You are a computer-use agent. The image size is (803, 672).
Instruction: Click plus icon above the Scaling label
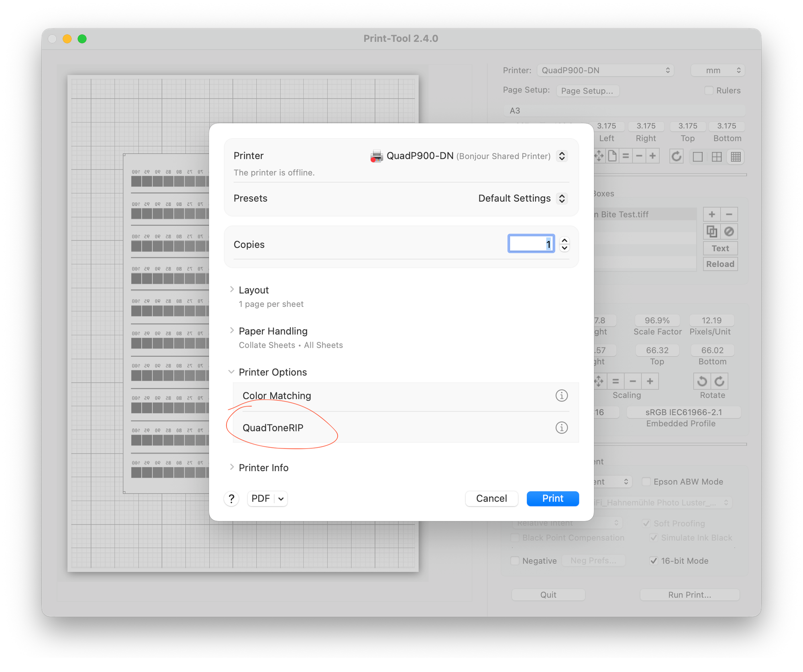pos(650,381)
